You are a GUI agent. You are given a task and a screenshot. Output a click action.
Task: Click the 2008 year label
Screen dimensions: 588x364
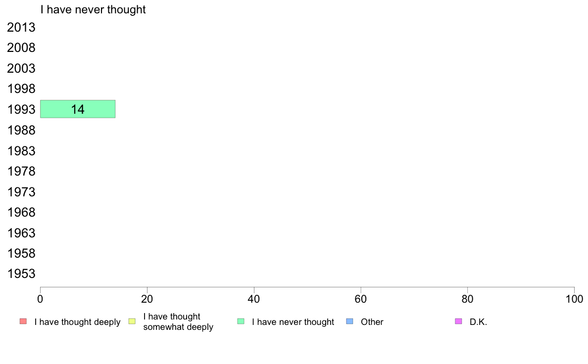tap(21, 48)
